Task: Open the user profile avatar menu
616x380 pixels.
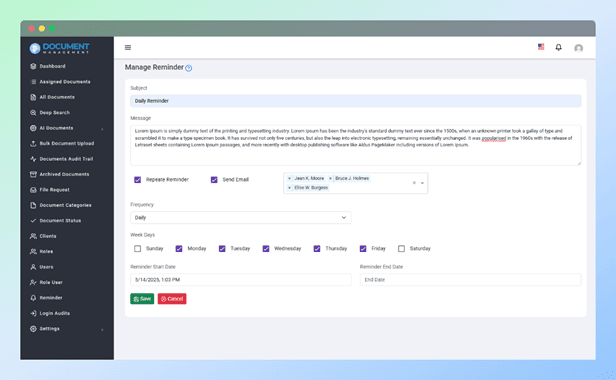Action: pos(578,48)
